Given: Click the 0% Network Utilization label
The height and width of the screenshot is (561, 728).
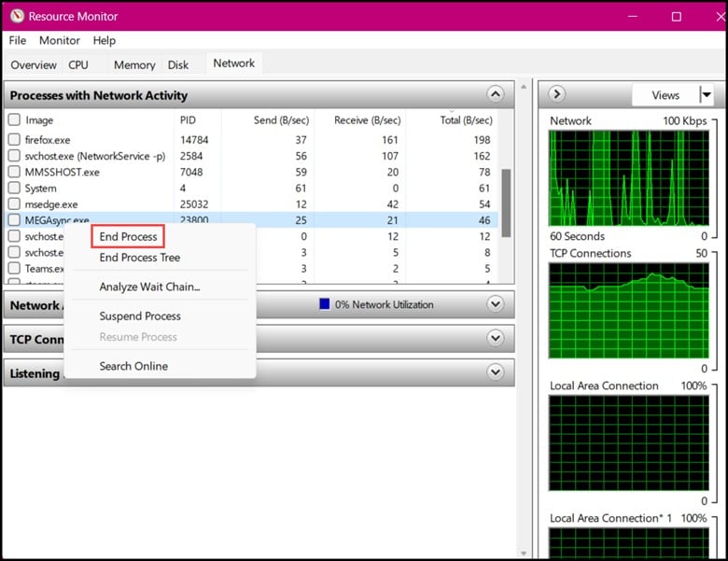Looking at the screenshot, I should [384, 304].
